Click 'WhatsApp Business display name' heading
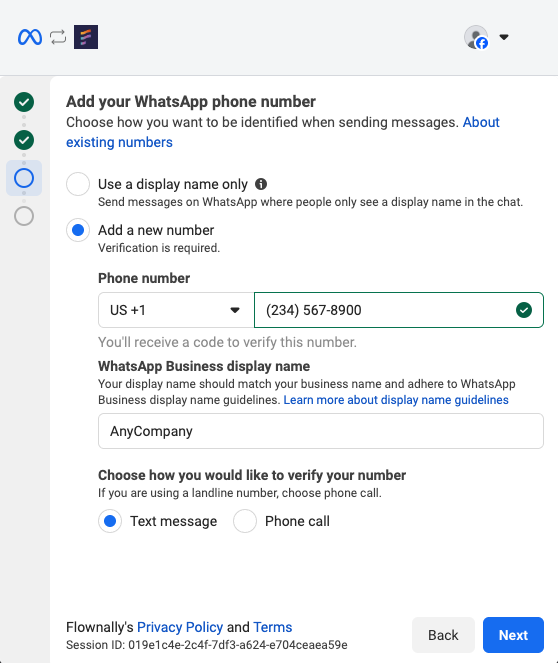This screenshot has height=663, width=558. (x=204, y=366)
